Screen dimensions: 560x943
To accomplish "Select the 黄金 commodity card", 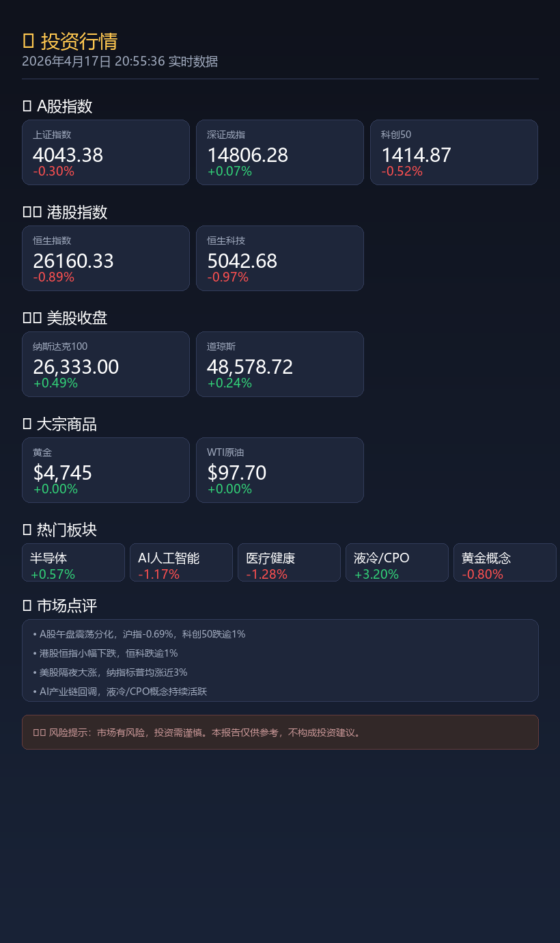I will pos(106,470).
